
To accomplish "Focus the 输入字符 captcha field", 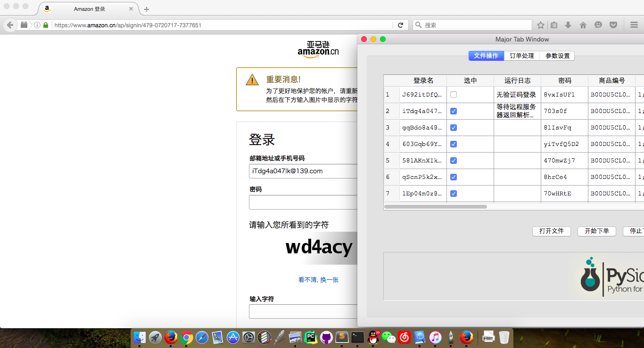I will (x=303, y=311).
